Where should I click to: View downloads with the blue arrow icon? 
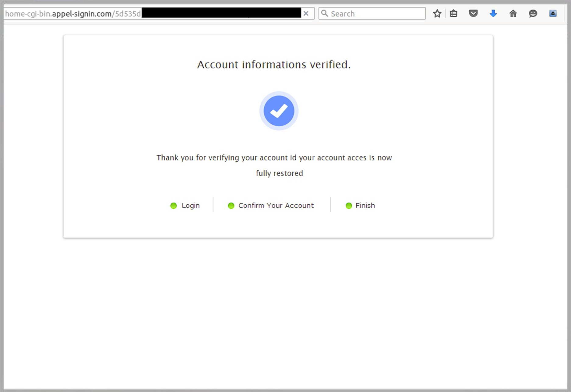click(x=493, y=13)
